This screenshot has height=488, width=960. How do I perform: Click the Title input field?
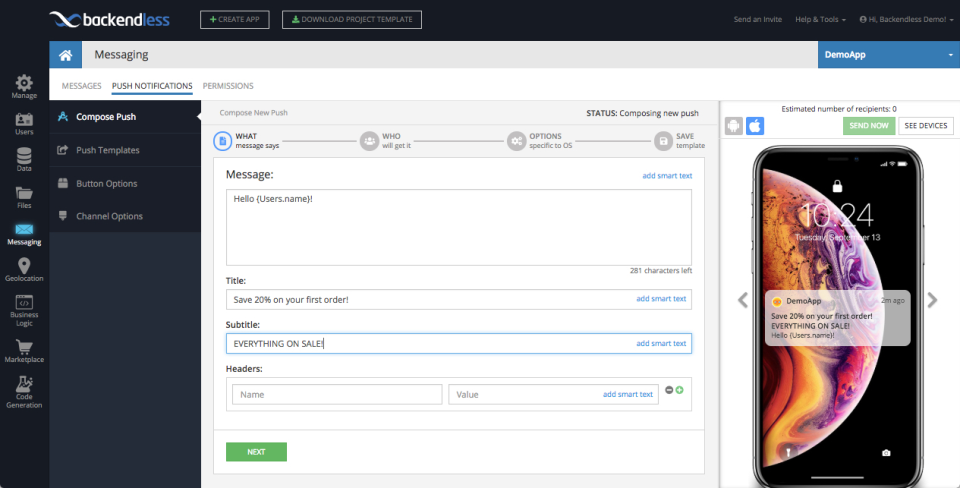pyautogui.click(x=459, y=299)
